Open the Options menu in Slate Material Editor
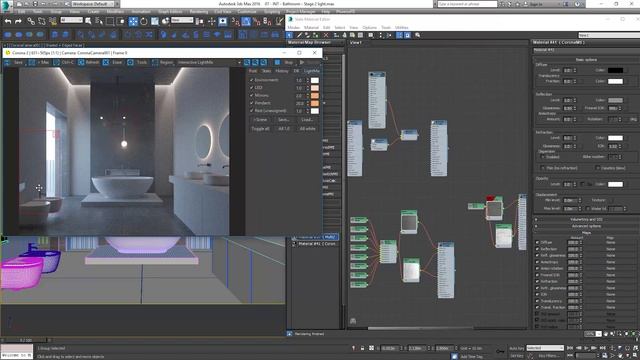The height and width of the screenshot is (360, 640). (369, 28)
